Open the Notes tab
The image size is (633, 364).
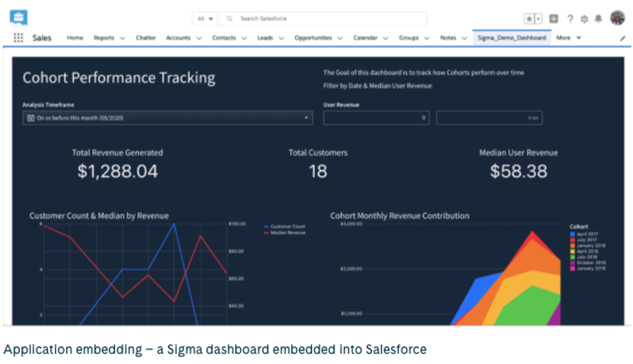448,38
